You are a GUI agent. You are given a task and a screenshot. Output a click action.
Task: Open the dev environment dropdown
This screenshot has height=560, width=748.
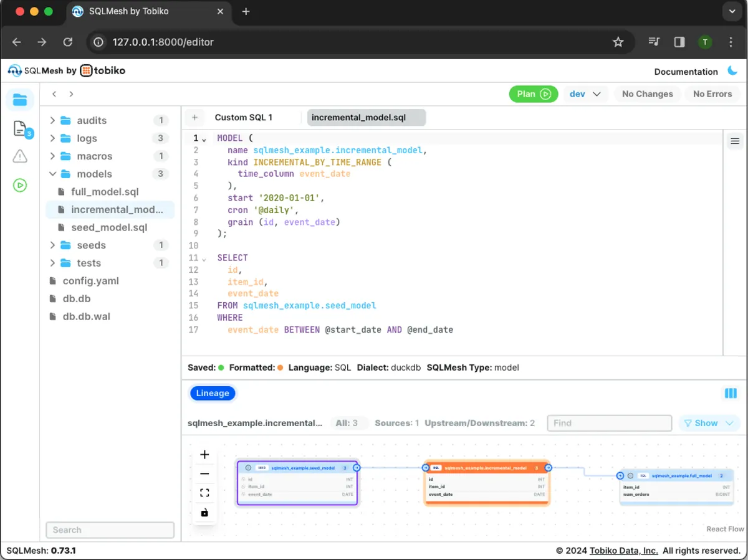585,94
